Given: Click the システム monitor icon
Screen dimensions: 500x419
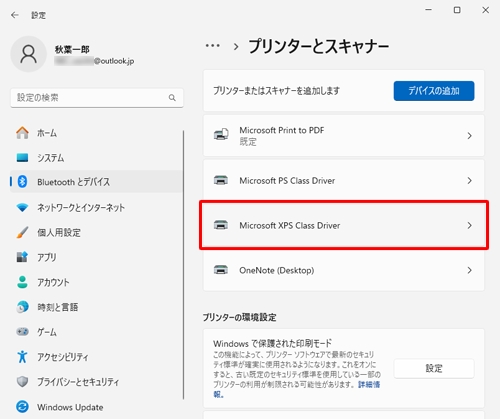Looking at the screenshot, I should [22, 157].
